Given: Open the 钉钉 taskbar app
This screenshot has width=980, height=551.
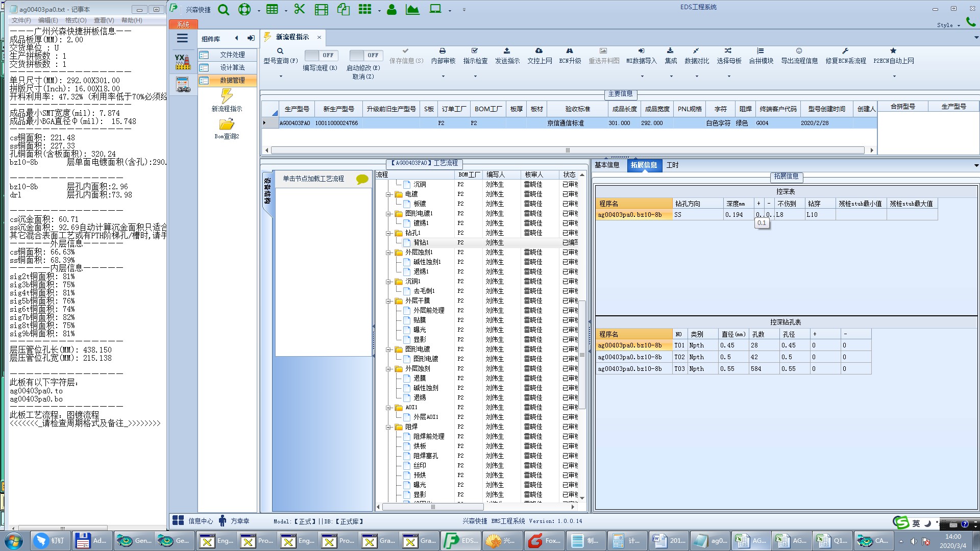Looking at the screenshot, I should point(50,541).
